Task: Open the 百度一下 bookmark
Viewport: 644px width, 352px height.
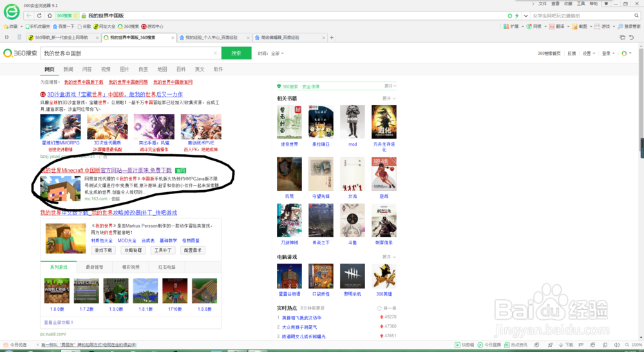Action: tap(64, 26)
